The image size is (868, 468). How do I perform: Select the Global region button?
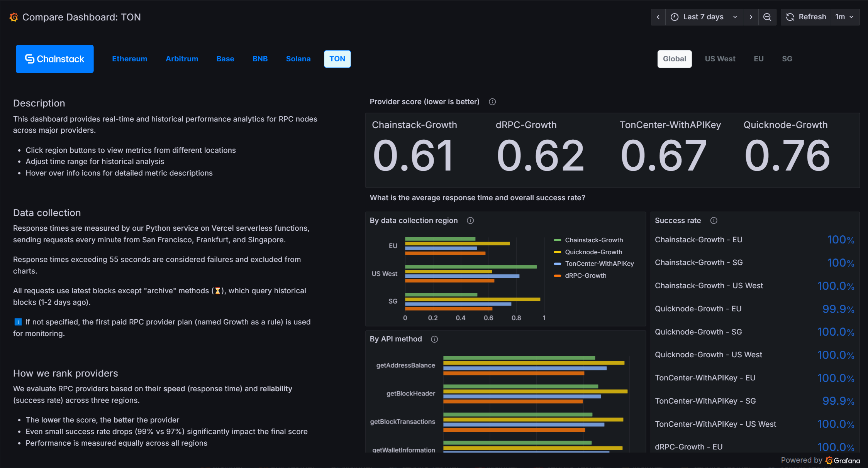[x=675, y=59]
